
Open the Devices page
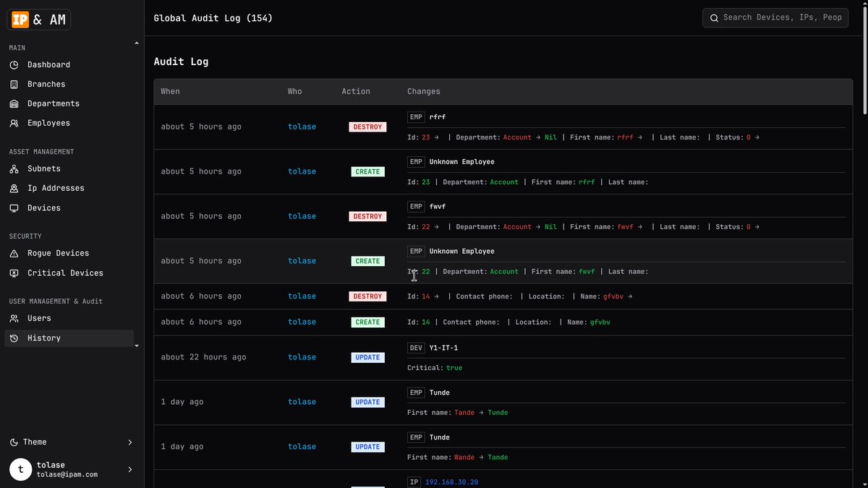(x=69, y=208)
